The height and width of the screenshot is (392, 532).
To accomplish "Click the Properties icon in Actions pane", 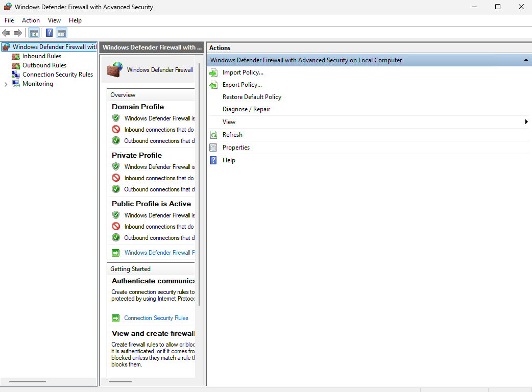I will click(x=213, y=148).
